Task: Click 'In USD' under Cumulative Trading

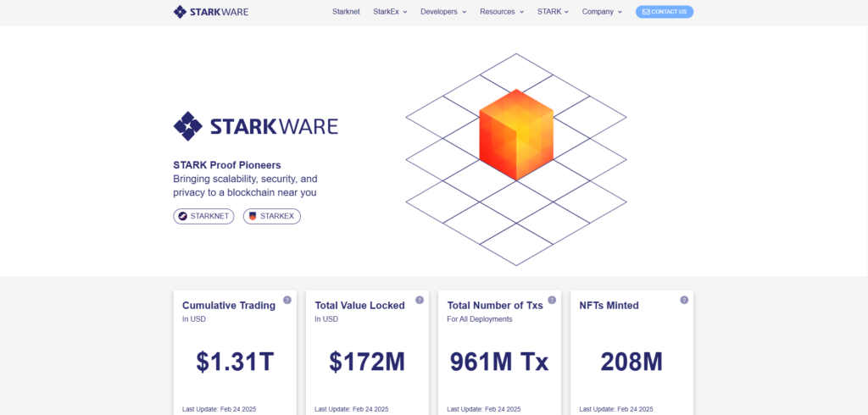Action: pos(194,319)
